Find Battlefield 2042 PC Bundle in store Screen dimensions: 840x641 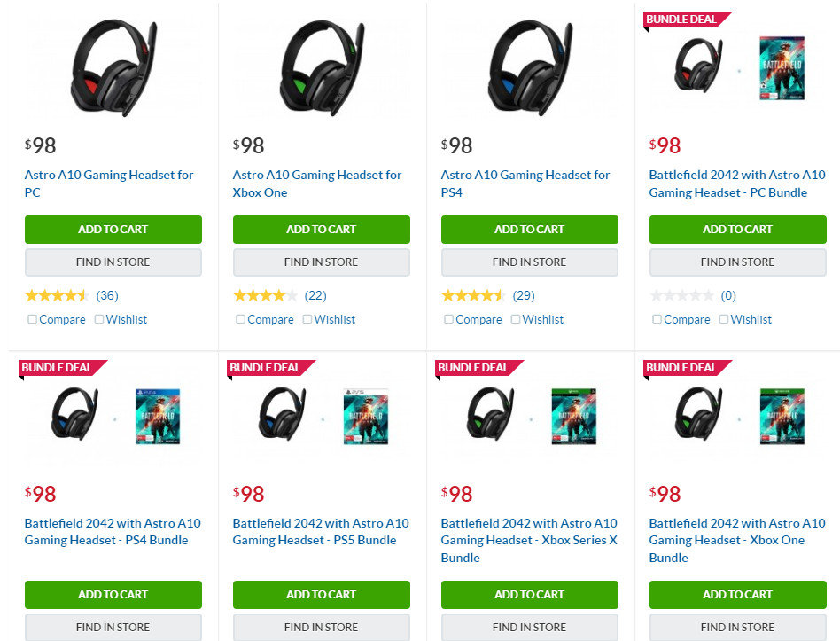pyautogui.click(x=737, y=262)
